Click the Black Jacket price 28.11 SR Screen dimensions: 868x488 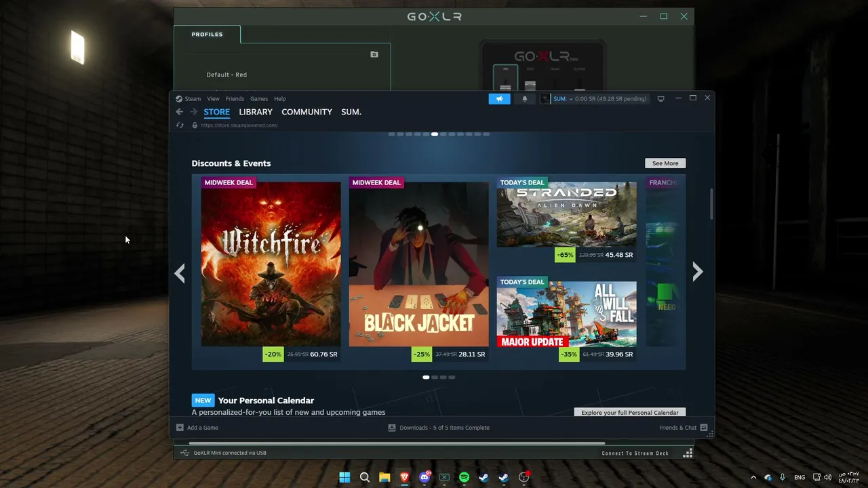pos(471,354)
